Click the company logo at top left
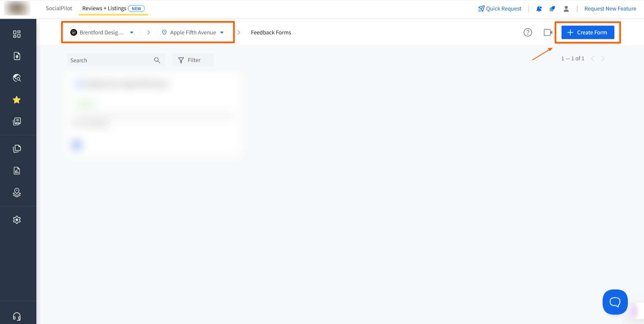The width and height of the screenshot is (644, 324). point(17,8)
